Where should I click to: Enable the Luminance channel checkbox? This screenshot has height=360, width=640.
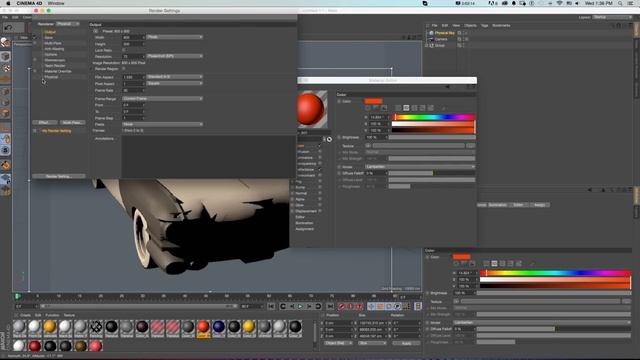(320, 158)
